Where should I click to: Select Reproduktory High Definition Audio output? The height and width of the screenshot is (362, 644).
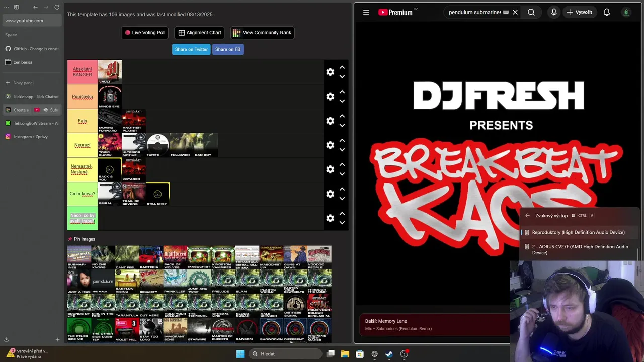579,232
